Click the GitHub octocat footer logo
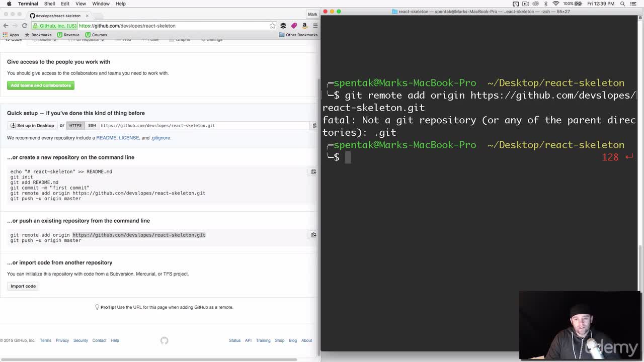644x362 pixels. pyautogui.click(x=164, y=340)
